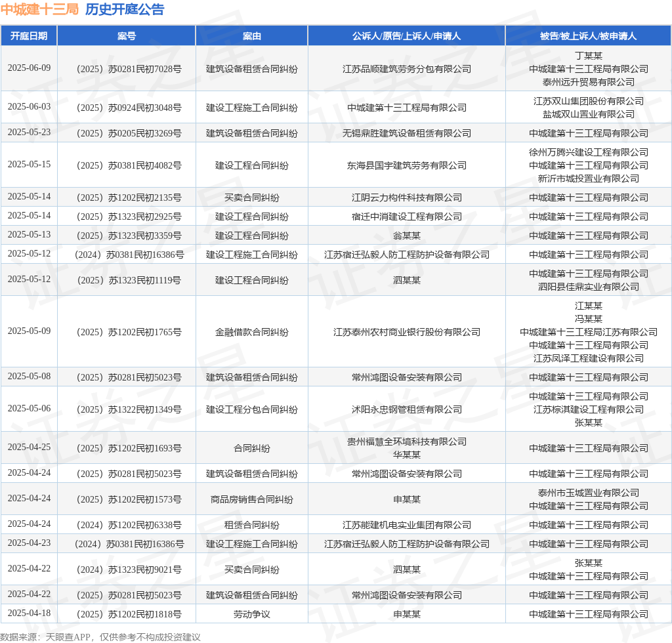Viewport: 672px width, 643px height.
Task: Click defendant 冯某某
Action: click(589, 319)
